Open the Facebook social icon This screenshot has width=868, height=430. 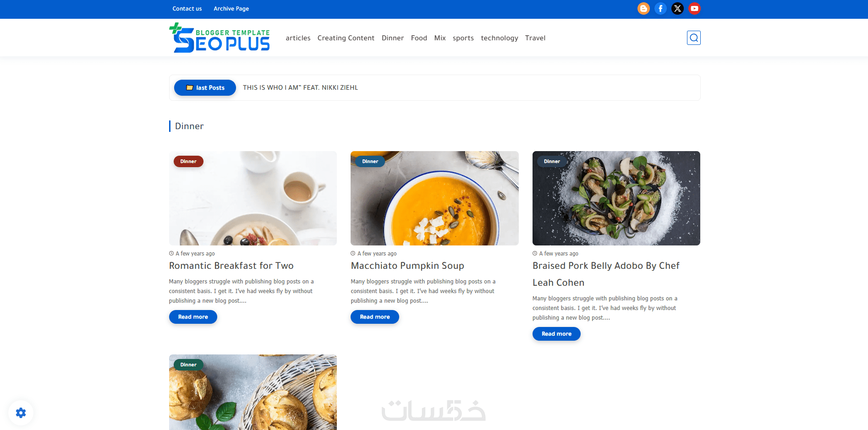click(x=660, y=9)
